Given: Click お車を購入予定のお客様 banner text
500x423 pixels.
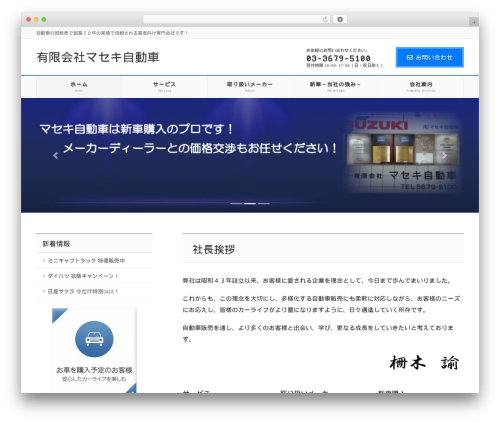Looking at the screenshot, I should [94, 370].
